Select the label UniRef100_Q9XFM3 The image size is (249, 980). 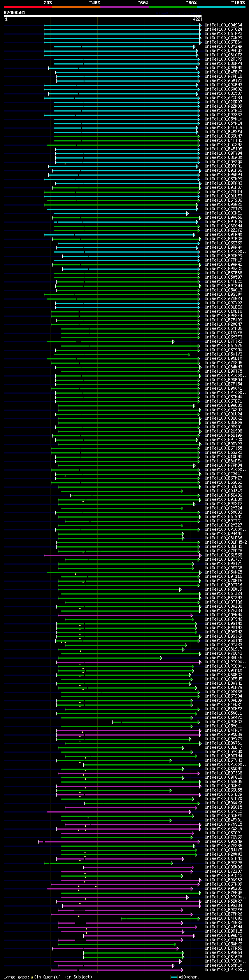pos(223,85)
